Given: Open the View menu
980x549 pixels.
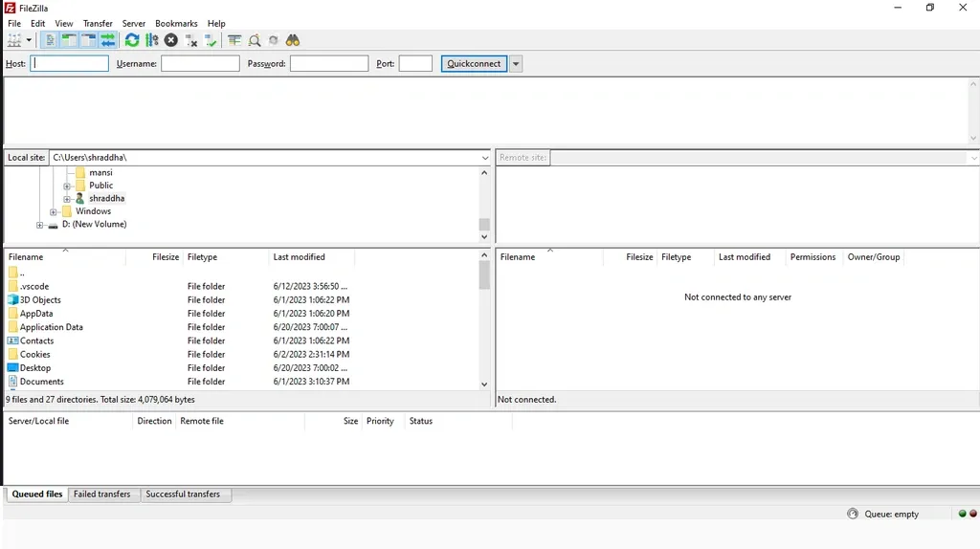Looking at the screenshot, I should (x=64, y=23).
